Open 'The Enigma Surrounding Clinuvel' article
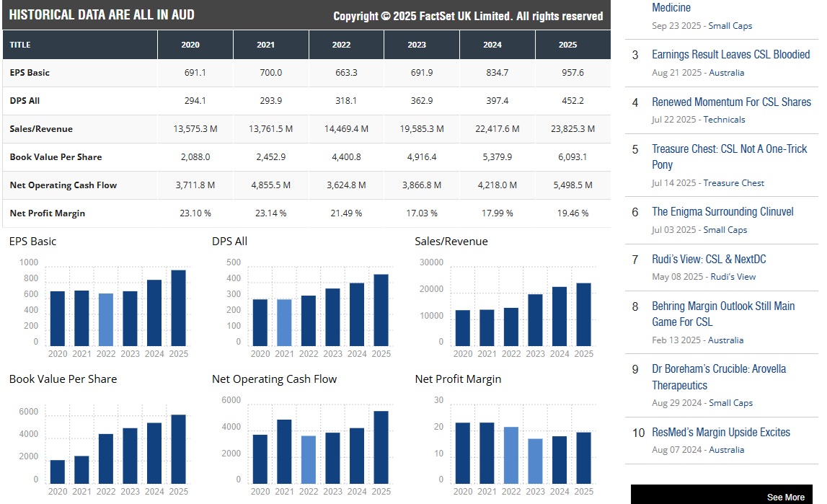 point(722,212)
